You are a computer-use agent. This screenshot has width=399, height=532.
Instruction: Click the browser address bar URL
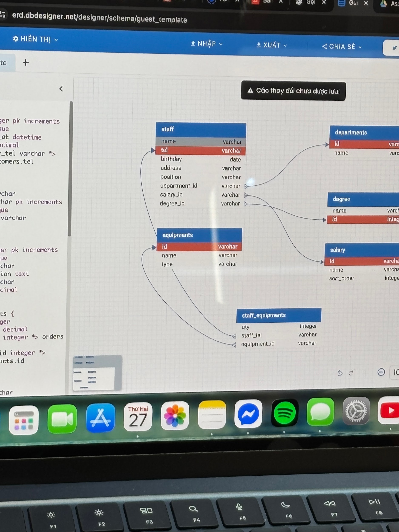(99, 18)
